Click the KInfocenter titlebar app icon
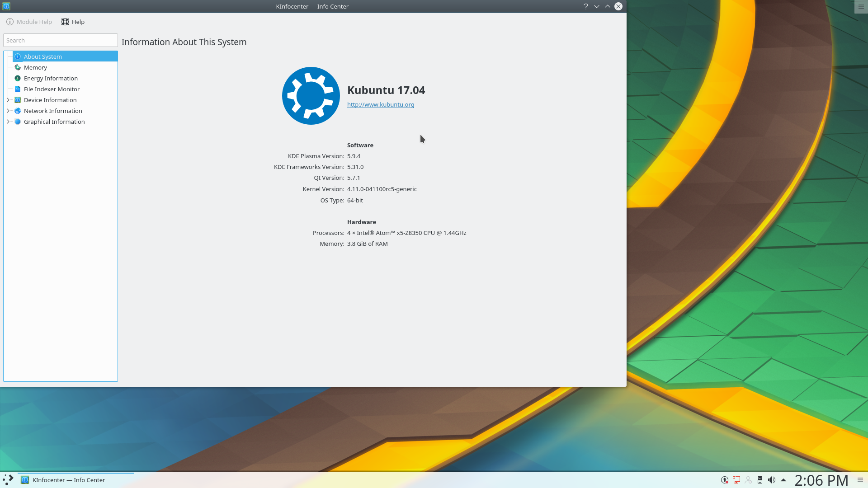Image resolution: width=868 pixels, height=488 pixels. pos(6,6)
